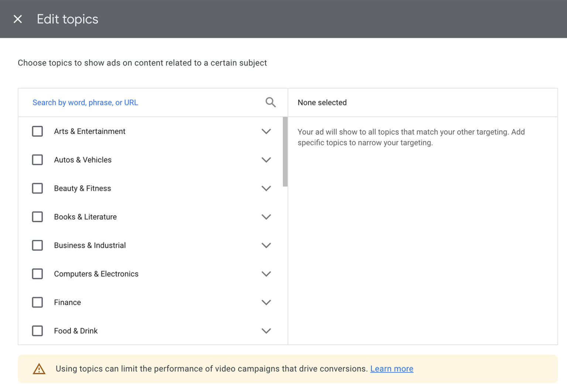This screenshot has width=567, height=392.
Task: Show Computers & Electronics subtopics via chevron
Action: tap(266, 274)
